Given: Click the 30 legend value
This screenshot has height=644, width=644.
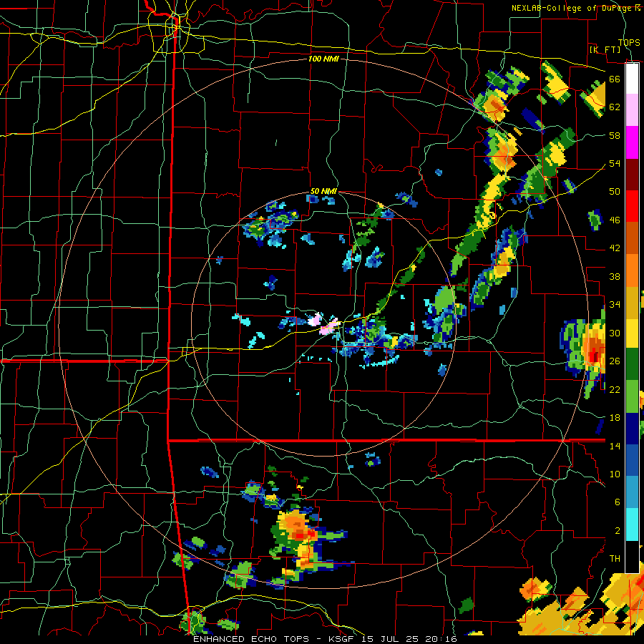Looking at the screenshot, I should click(615, 333).
